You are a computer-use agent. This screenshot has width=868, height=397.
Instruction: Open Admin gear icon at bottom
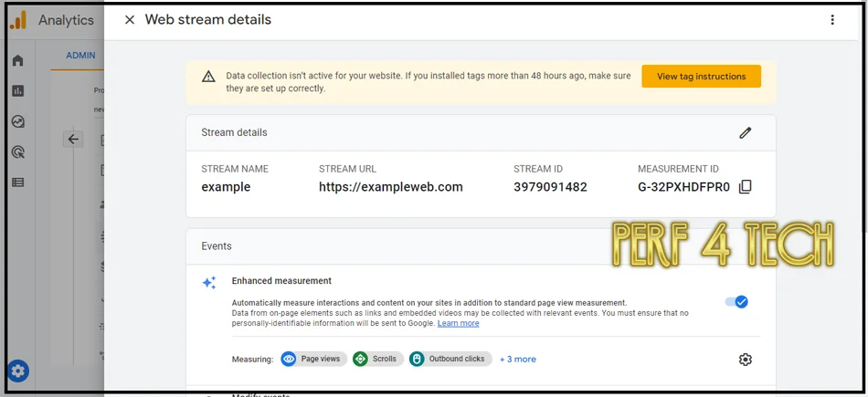(17, 371)
